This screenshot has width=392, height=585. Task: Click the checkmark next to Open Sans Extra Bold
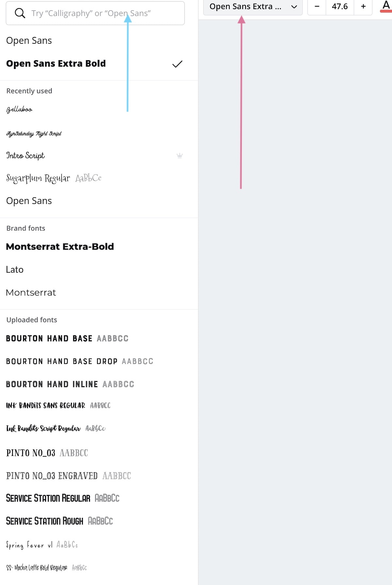177,64
